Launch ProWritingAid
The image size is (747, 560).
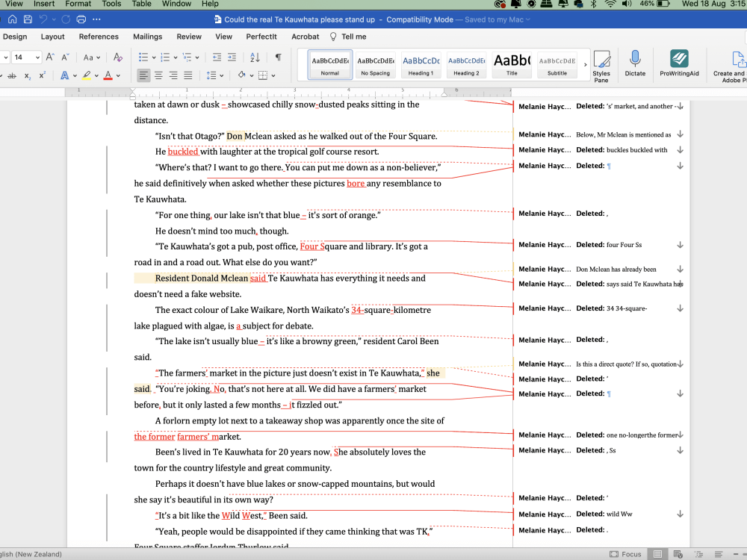(x=679, y=63)
